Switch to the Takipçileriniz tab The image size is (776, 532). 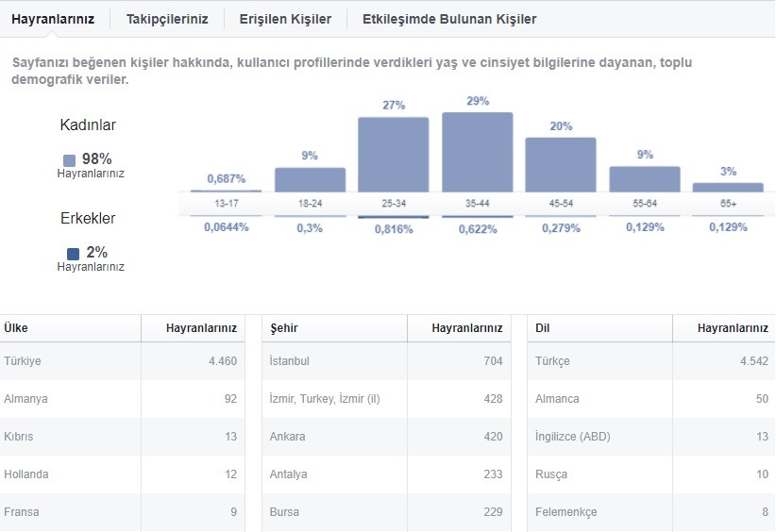(x=167, y=19)
